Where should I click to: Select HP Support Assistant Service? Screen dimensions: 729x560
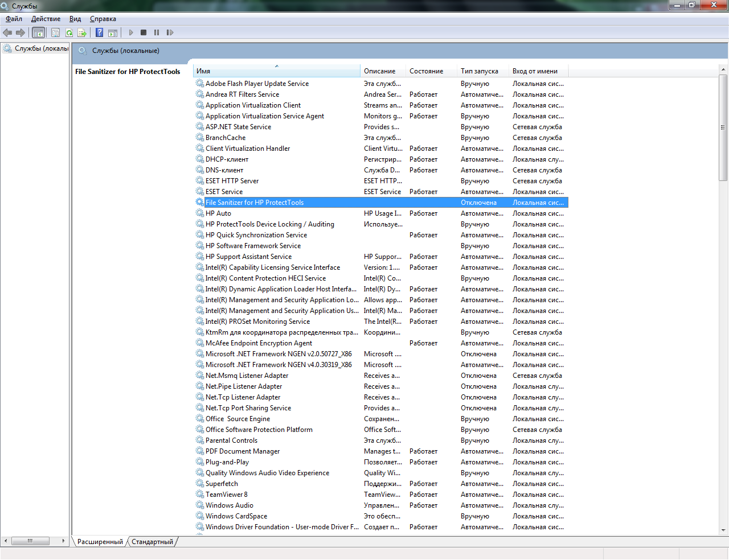point(381,257)
